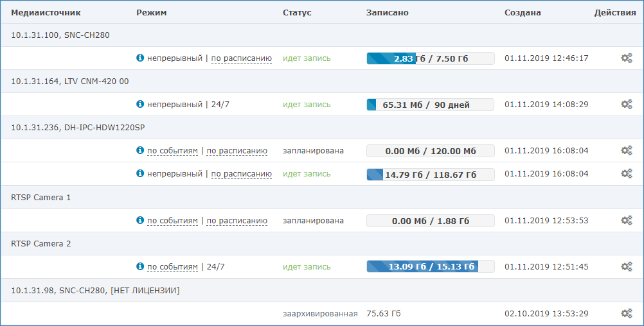Click 'по событиям' link under RTSP Camera 1

[x=172, y=221]
